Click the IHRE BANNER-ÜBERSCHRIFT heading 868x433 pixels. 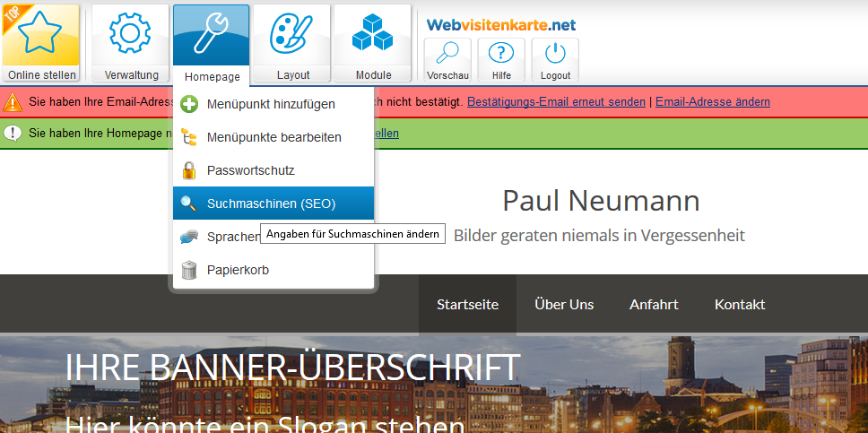[x=293, y=368]
